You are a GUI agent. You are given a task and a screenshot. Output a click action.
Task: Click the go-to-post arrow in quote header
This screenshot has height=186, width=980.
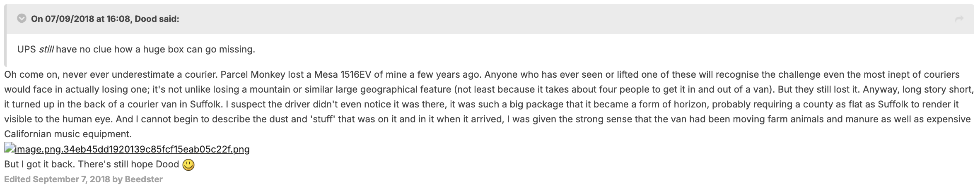959,19
